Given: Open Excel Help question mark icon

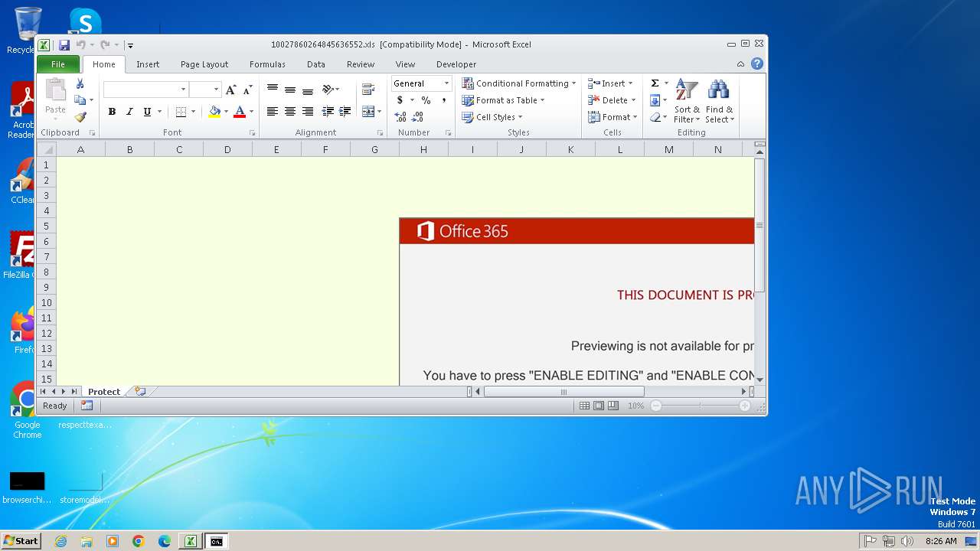Looking at the screenshot, I should 757,64.
